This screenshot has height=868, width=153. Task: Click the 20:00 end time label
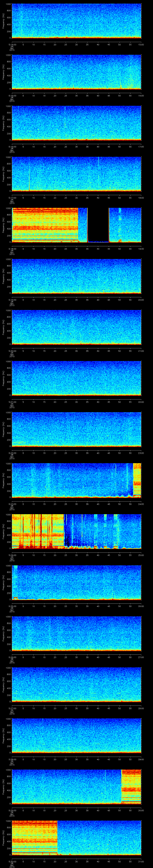point(141,300)
